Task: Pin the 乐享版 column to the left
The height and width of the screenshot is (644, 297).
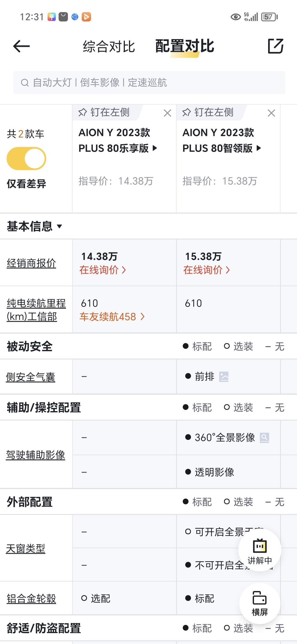Action: (x=105, y=112)
